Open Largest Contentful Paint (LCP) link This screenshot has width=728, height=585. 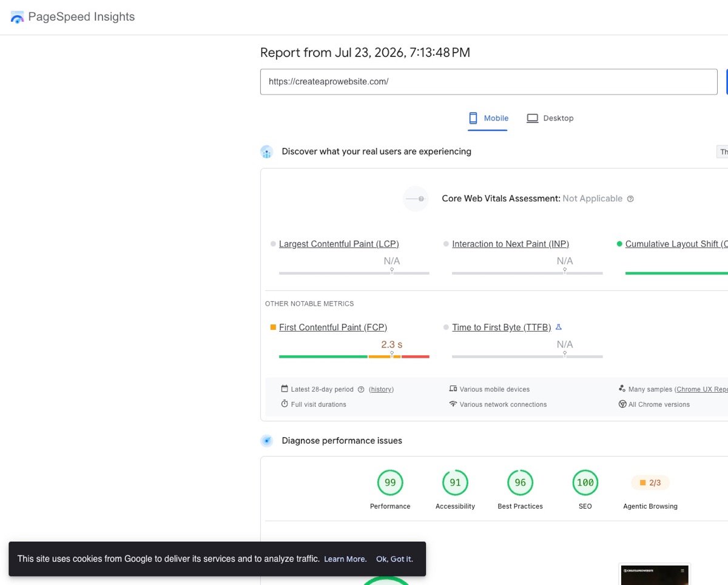click(339, 244)
